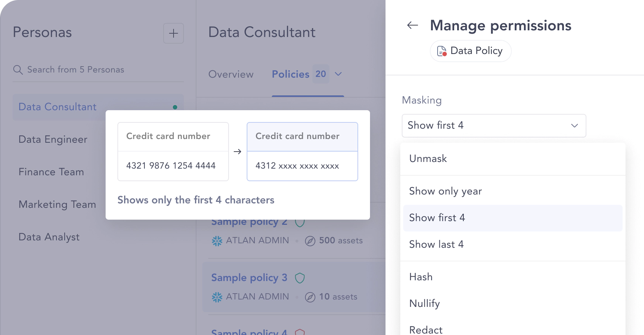Choose Show only year option

(513, 191)
